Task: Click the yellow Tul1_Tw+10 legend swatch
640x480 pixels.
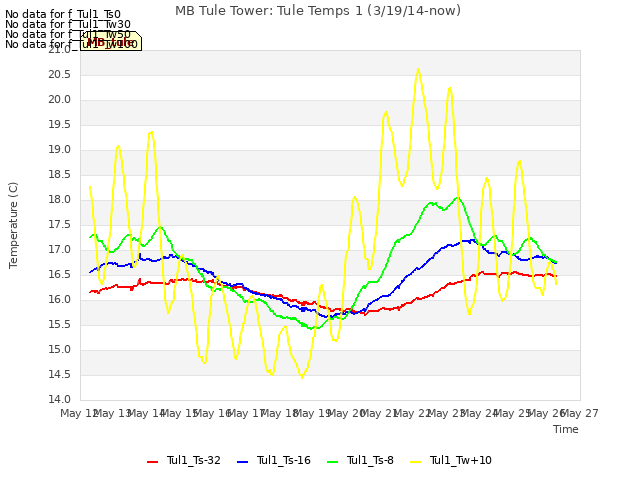Action: tap(416, 462)
